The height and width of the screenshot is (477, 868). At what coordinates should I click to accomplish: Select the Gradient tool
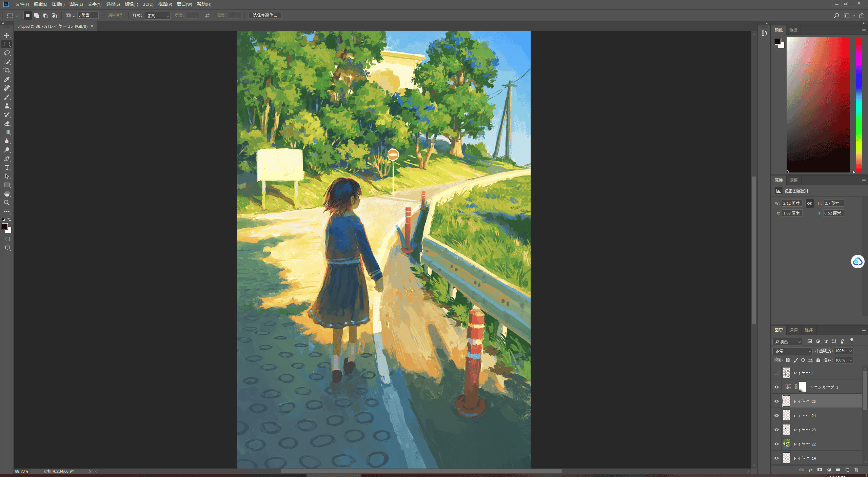[7, 132]
